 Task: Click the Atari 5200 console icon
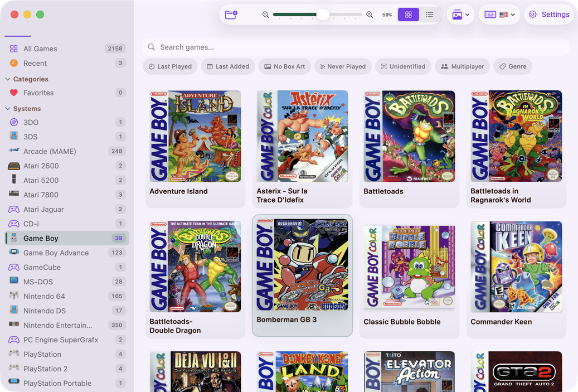[13, 180]
